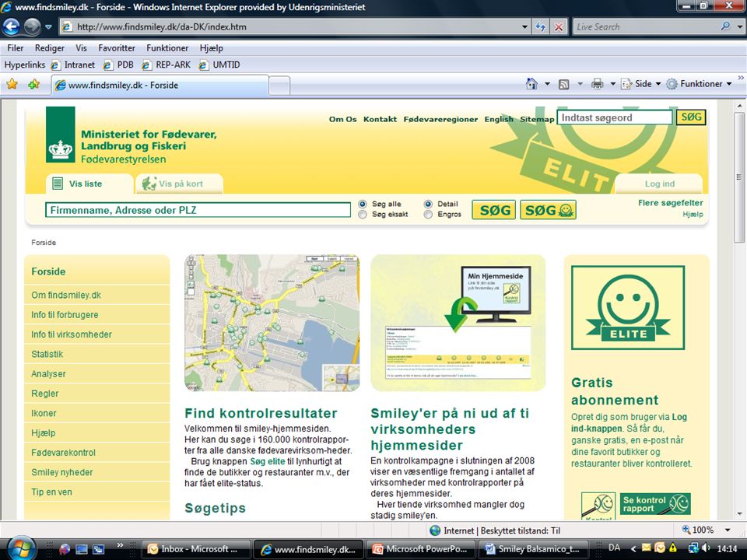Viewport: 747px width, 560px height.
Task: Click the RSS feeds icon
Action: pyautogui.click(x=563, y=84)
